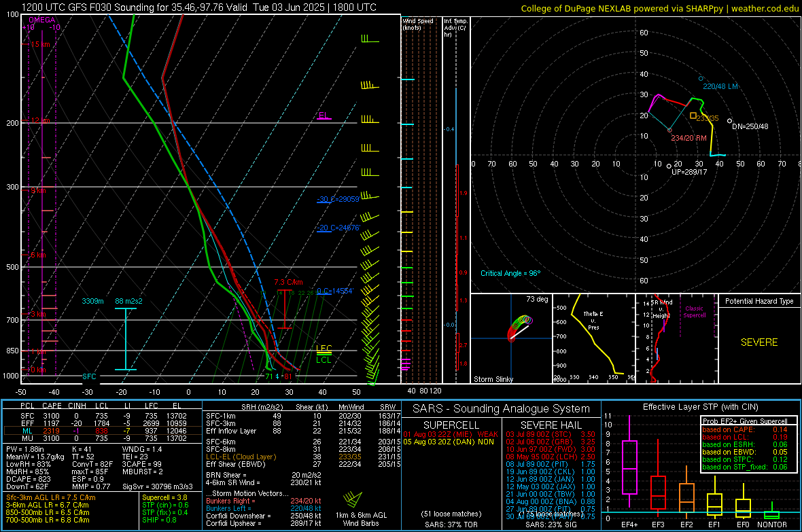Click the SARS: 23% SIG result
802x532 pixels.
[551, 525]
